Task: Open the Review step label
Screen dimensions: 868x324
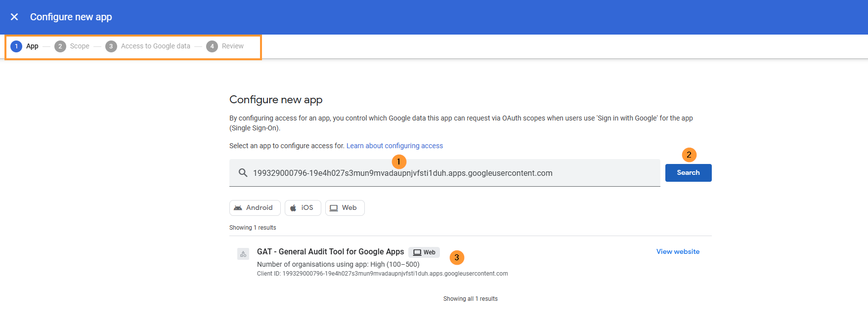Action: 232,46
